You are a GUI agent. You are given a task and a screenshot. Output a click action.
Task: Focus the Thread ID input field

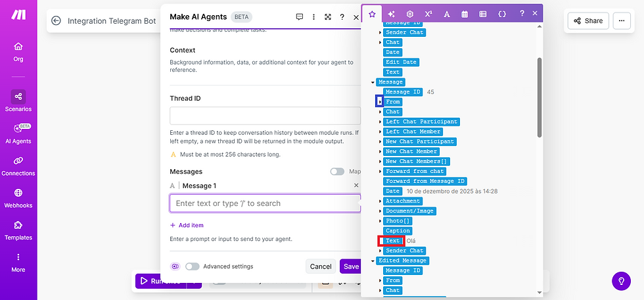coord(265,116)
